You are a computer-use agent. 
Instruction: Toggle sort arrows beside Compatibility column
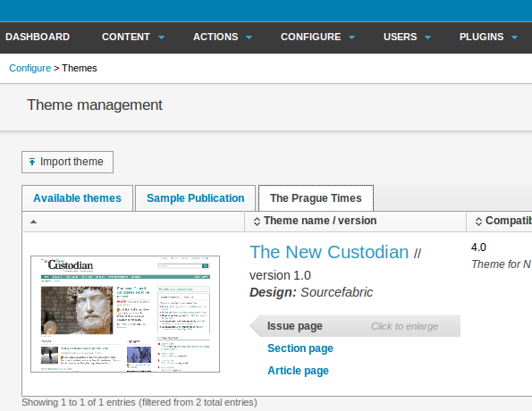tap(478, 222)
